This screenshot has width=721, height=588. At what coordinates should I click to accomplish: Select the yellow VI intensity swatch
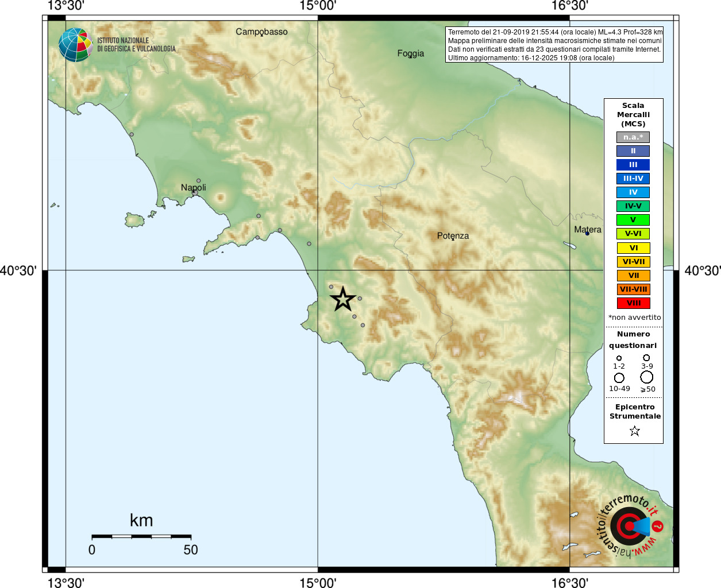(633, 248)
